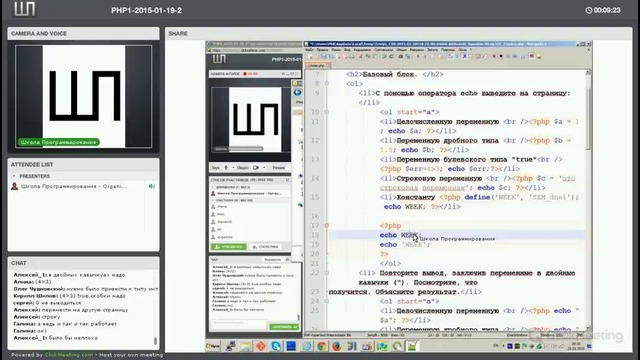Click the green invite button in shared window
Image resolution: width=640 pixels, height=360 pixels.
229,247
